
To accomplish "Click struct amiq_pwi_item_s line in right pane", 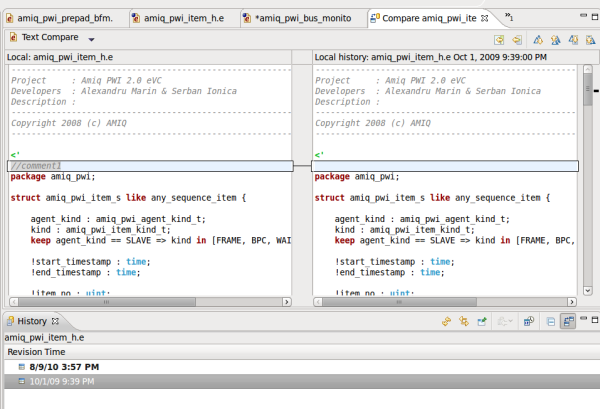I will pyautogui.click(x=432, y=198).
